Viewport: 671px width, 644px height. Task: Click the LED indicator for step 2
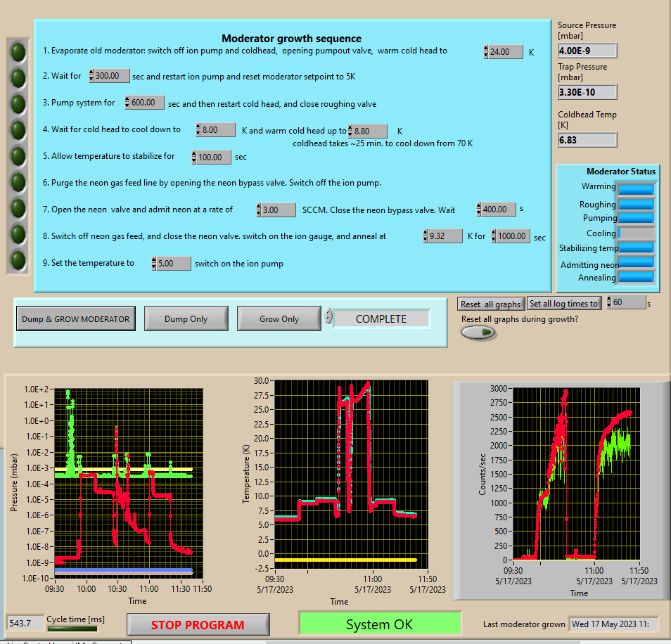(x=18, y=78)
